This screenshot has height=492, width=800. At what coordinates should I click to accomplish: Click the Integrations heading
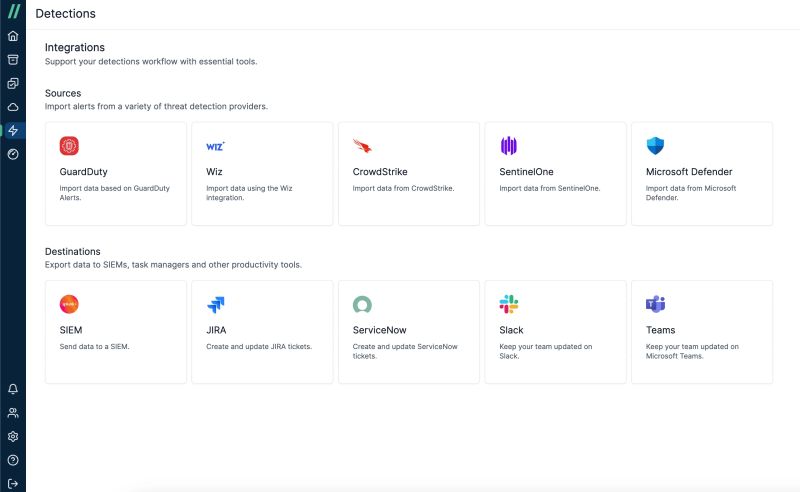point(74,47)
